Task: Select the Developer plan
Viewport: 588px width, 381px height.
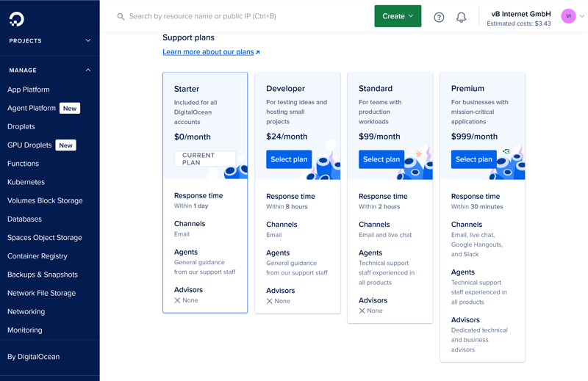Action: point(289,159)
